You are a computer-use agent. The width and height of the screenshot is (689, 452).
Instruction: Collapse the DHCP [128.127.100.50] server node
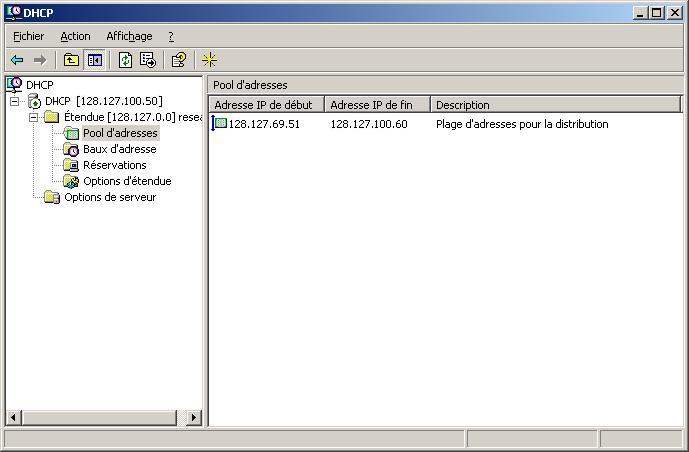pos(15,101)
